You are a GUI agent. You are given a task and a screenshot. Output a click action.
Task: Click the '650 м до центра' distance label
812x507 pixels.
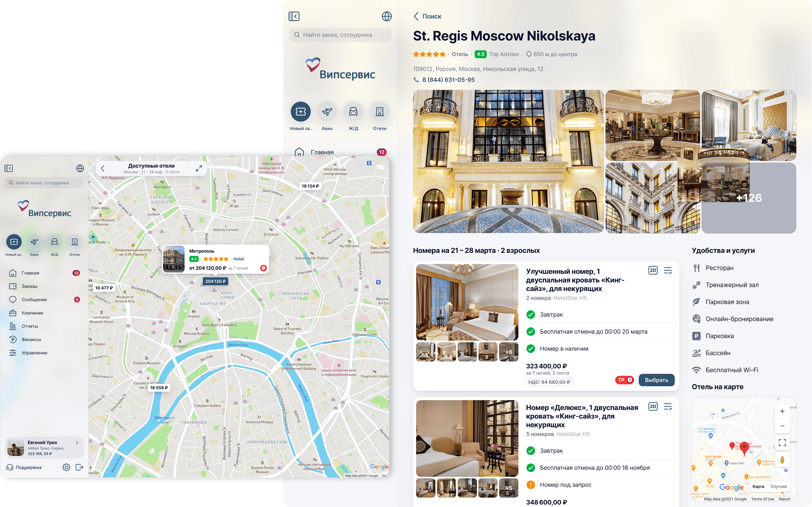tap(551, 54)
